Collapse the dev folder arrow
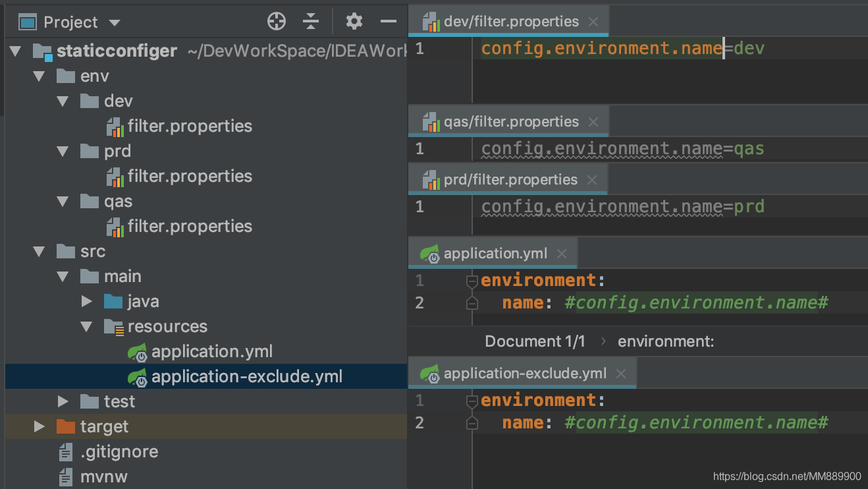This screenshot has width=868, height=489. tap(63, 101)
